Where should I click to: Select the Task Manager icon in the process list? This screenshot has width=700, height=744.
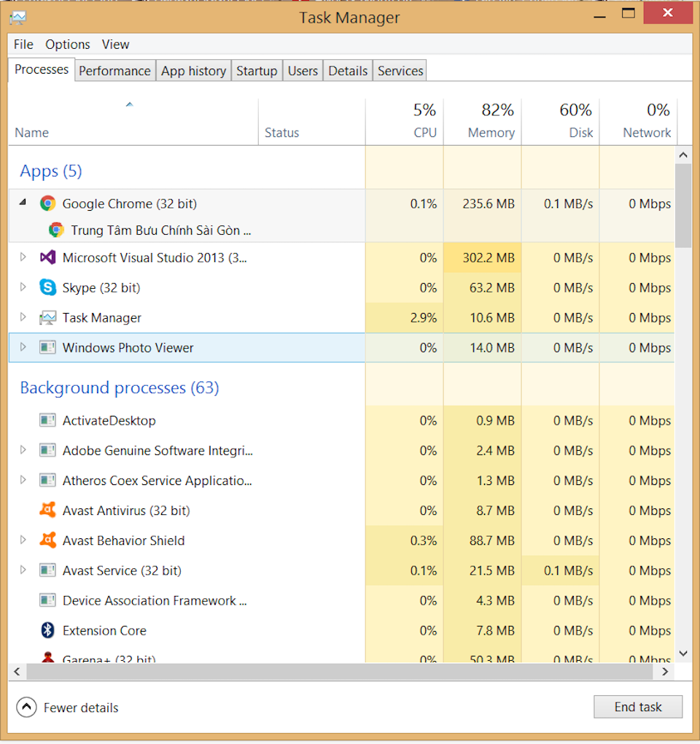pyautogui.click(x=47, y=317)
